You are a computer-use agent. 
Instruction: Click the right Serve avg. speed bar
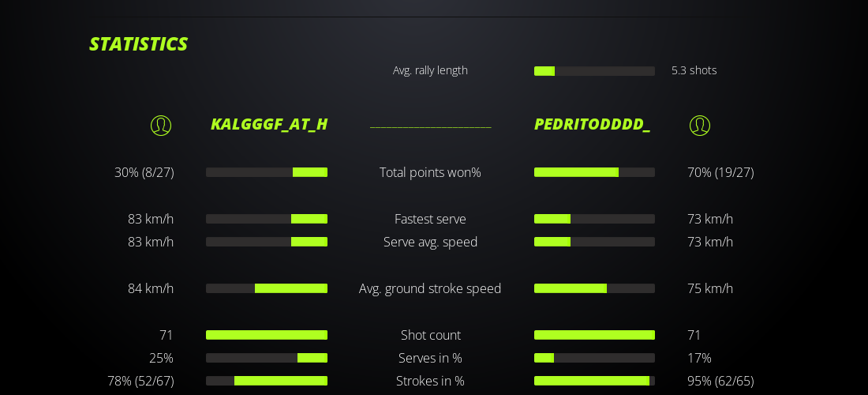(594, 242)
